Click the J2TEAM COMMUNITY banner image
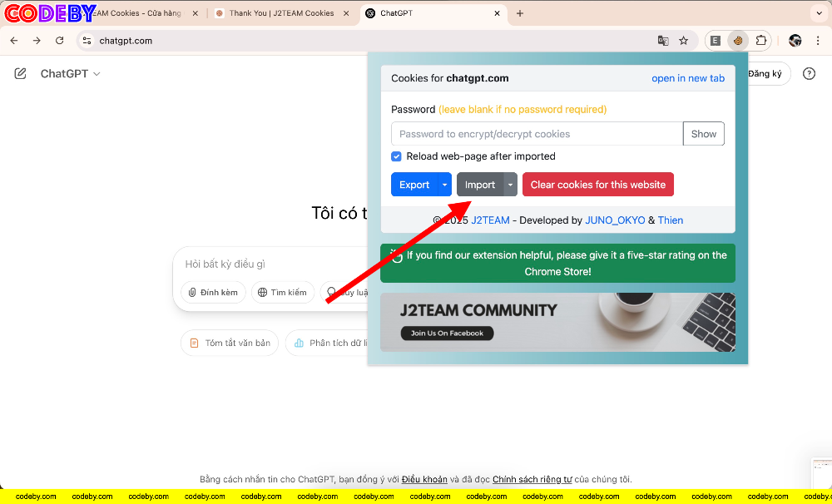Viewport: 832px width, 504px height. coord(557,322)
